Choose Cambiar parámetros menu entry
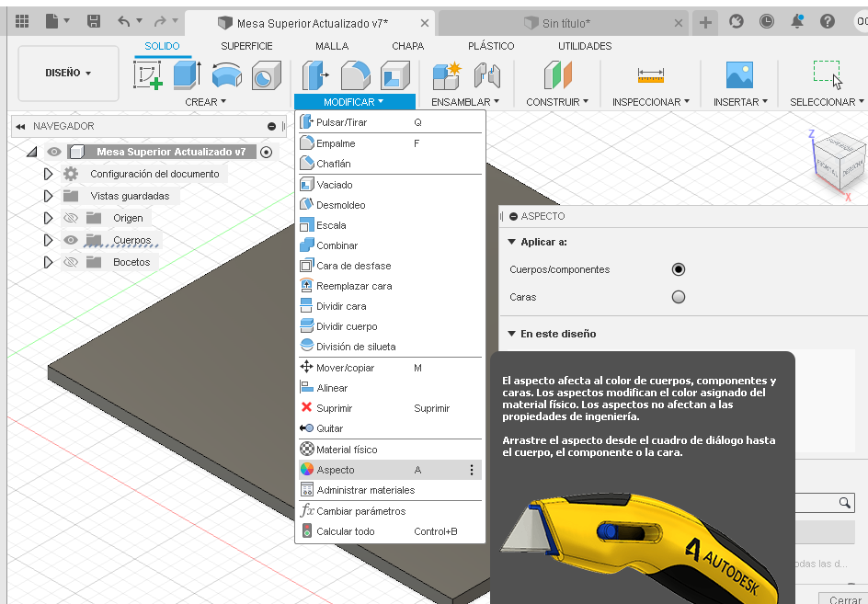The width and height of the screenshot is (868, 604). tap(390, 511)
